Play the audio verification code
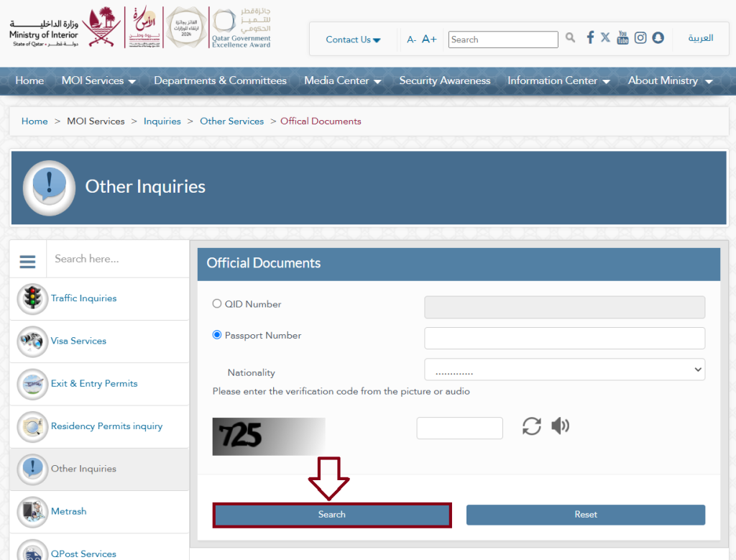This screenshot has height=560, width=736. [x=560, y=426]
